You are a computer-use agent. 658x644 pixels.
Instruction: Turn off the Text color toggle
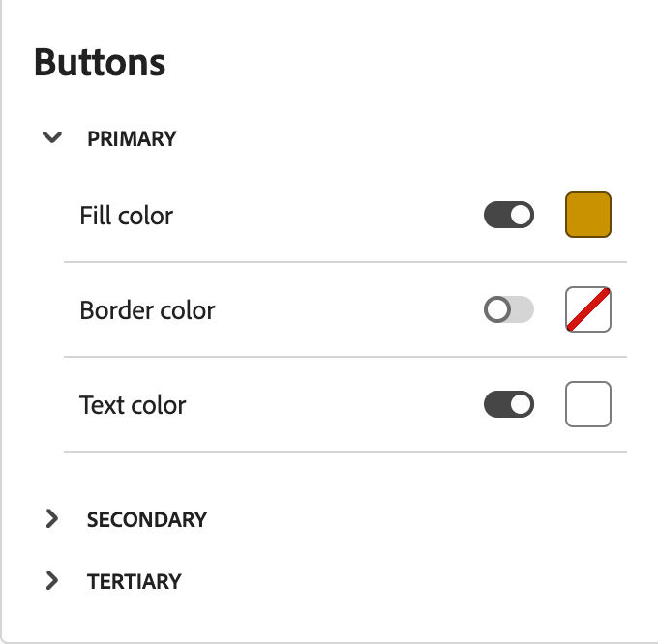(x=509, y=404)
